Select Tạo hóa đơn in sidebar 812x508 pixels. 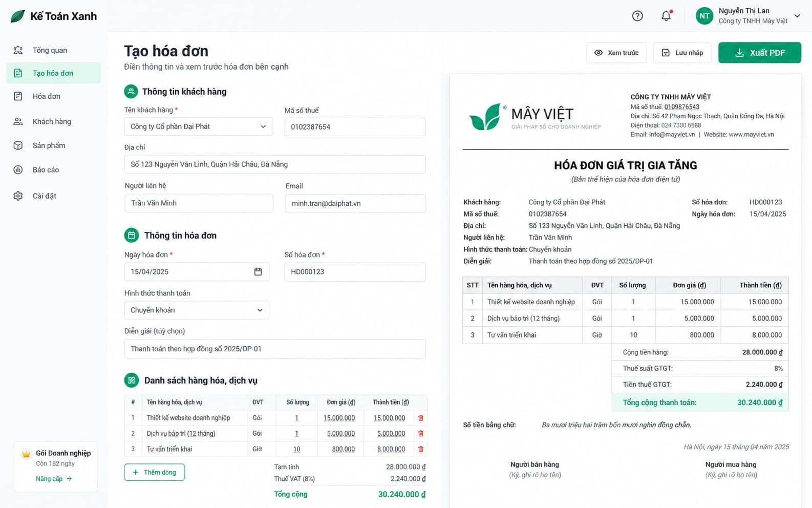pyautogui.click(x=54, y=73)
